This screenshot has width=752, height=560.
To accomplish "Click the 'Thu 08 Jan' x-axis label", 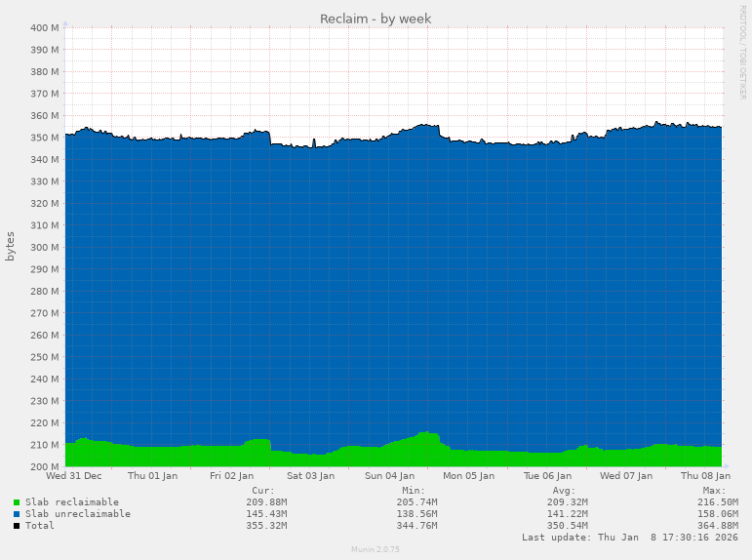I will 703,476.
